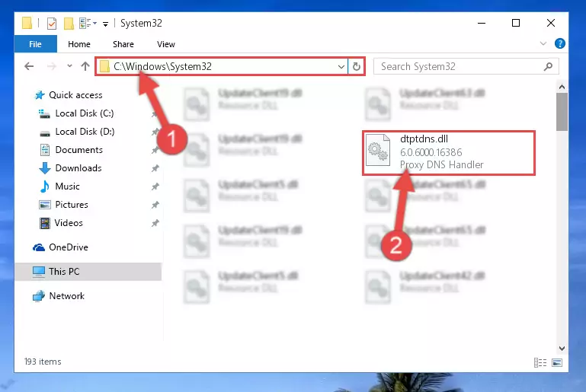This screenshot has width=586, height=392.
Task: Click the Search System32 field
Action: (x=466, y=66)
